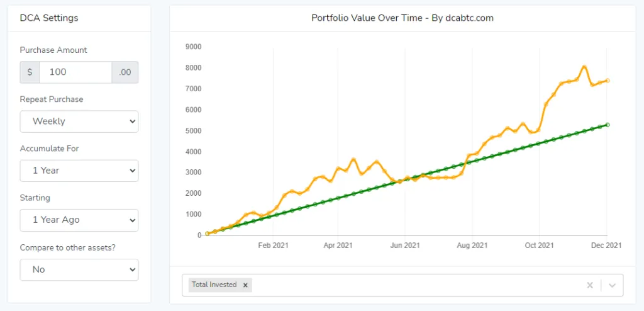Screen dimensions: 644x311
Task: Click the .00 suffix box
Action: click(125, 72)
